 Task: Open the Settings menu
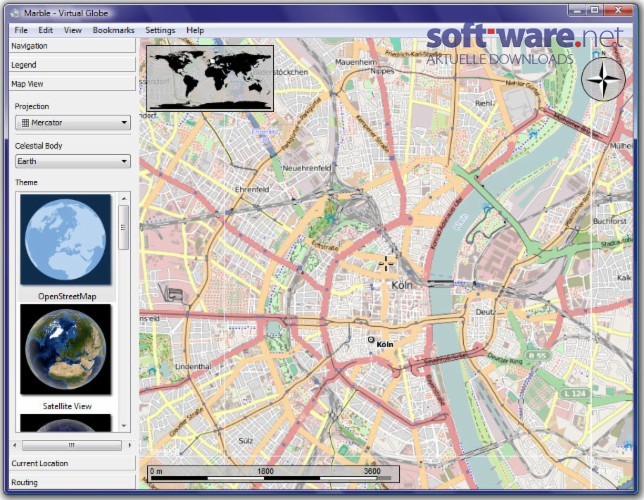pyautogui.click(x=160, y=30)
